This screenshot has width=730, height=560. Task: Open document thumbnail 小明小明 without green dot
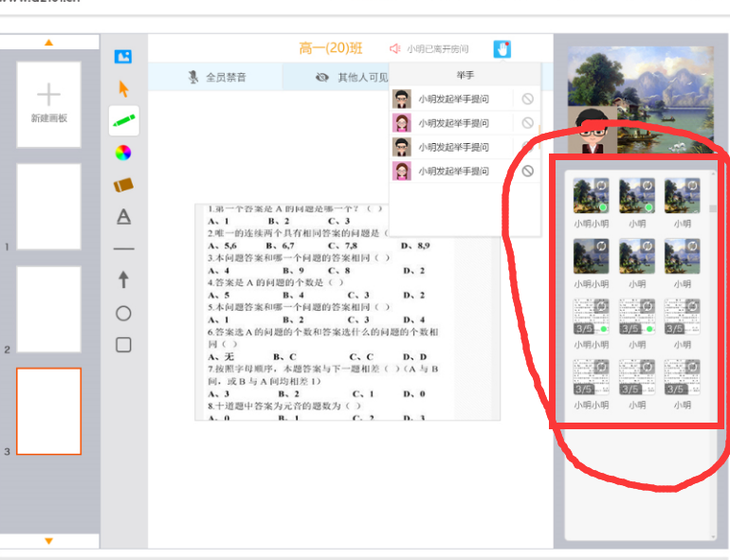click(591, 377)
